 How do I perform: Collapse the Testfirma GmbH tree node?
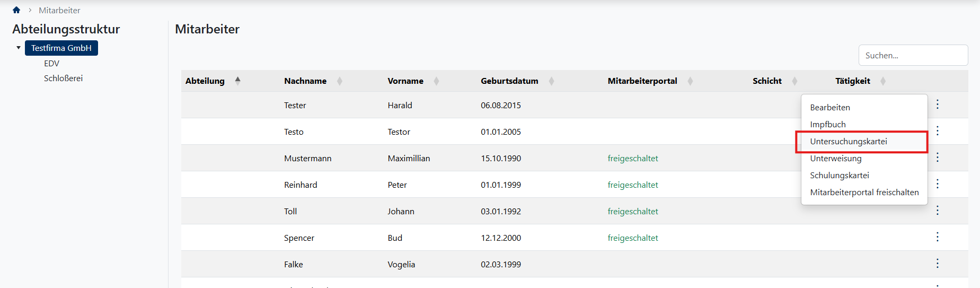coord(19,48)
